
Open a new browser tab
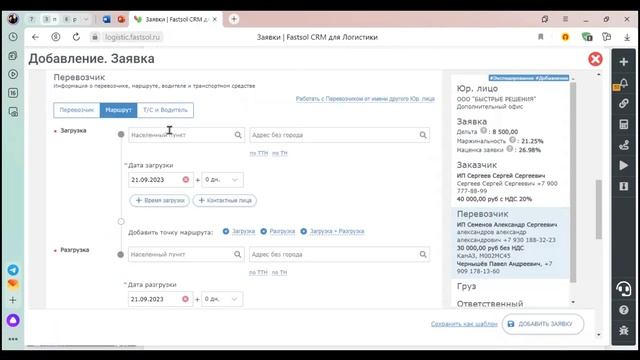tap(234, 19)
